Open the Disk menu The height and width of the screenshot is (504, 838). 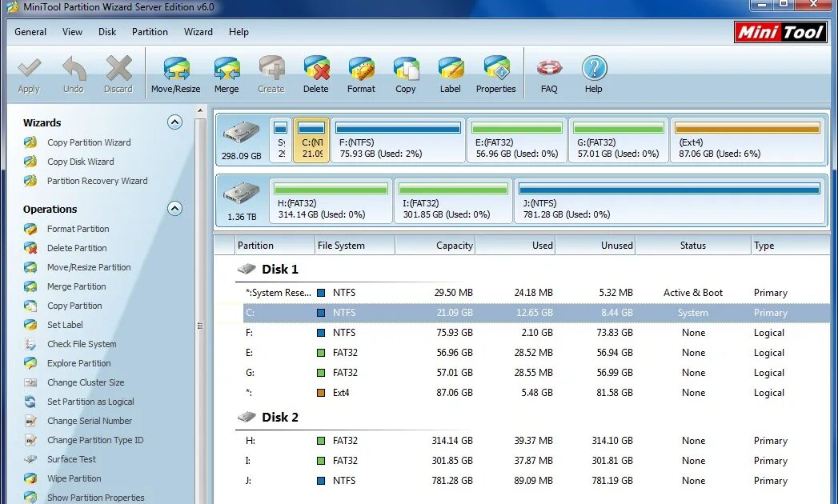[x=107, y=32]
